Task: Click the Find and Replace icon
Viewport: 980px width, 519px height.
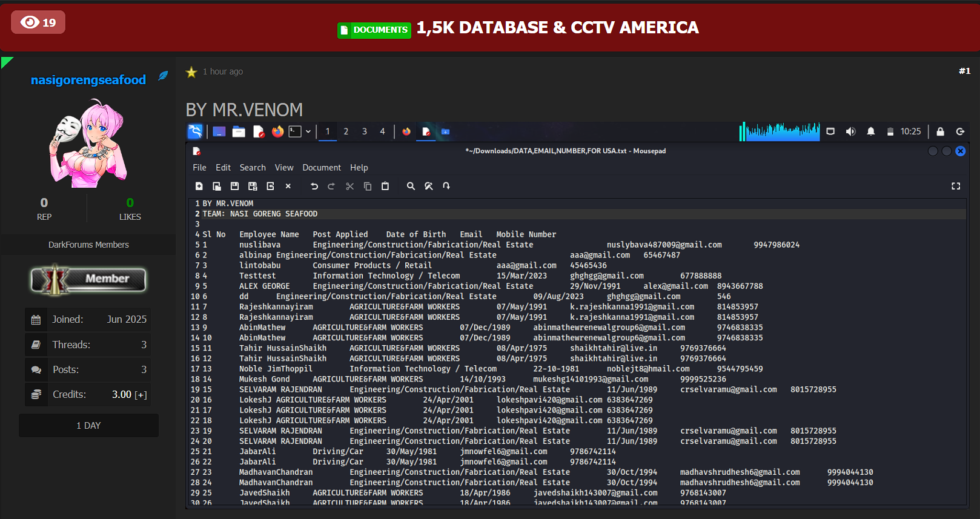Action: 429,187
